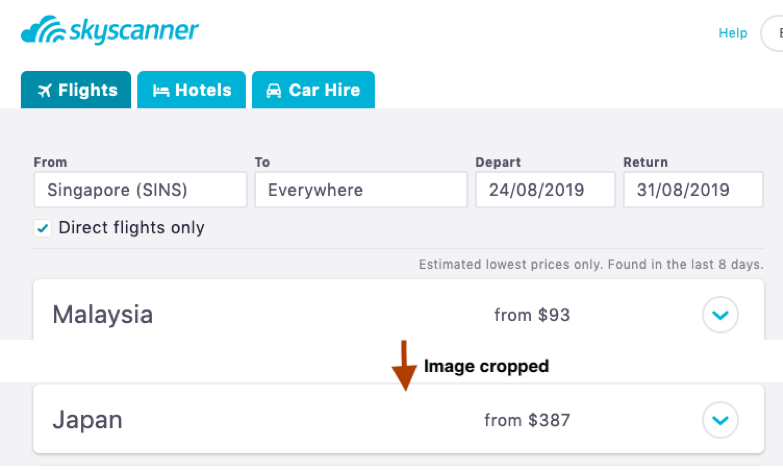Image resolution: width=783 pixels, height=470 pixels.
Task: Switch to the Hotels tab
Action: pos(203,90)
